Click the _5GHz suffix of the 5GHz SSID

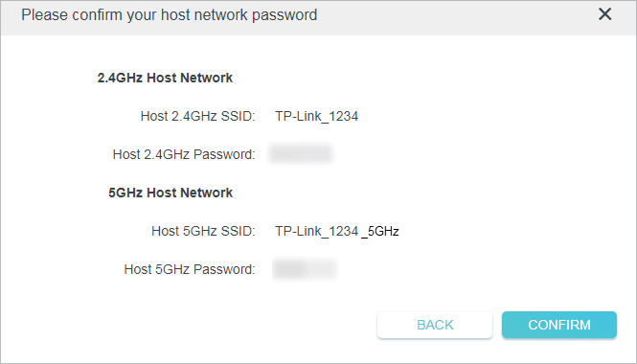click(x=380, y=232)
